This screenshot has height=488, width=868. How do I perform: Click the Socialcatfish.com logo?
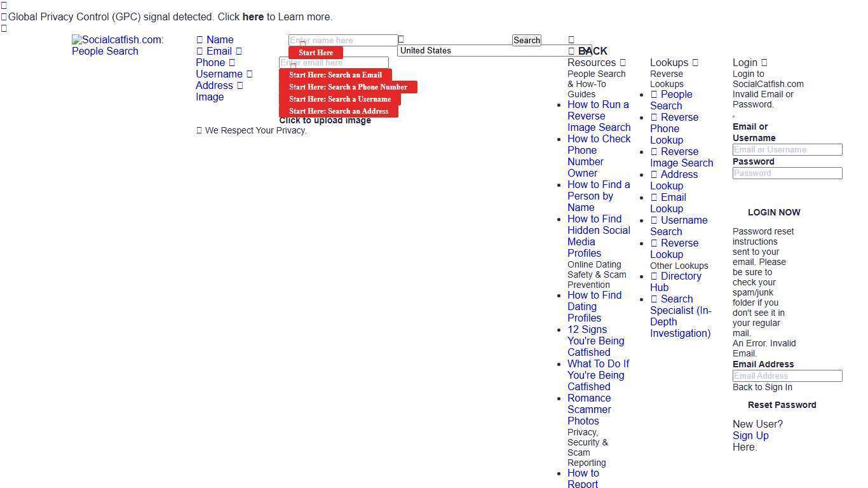click(x=118, y=45)
